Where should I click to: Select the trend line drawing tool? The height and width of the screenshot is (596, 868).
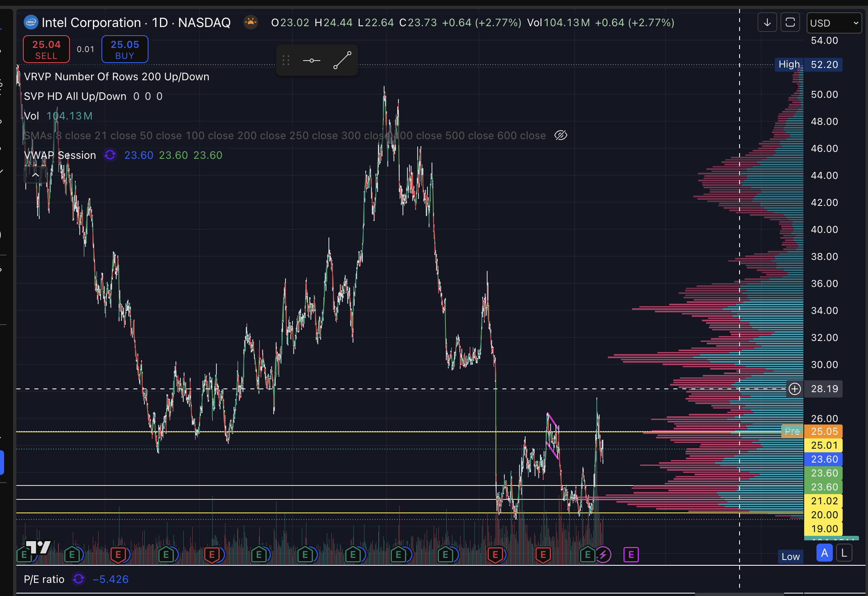coord(342,61)
